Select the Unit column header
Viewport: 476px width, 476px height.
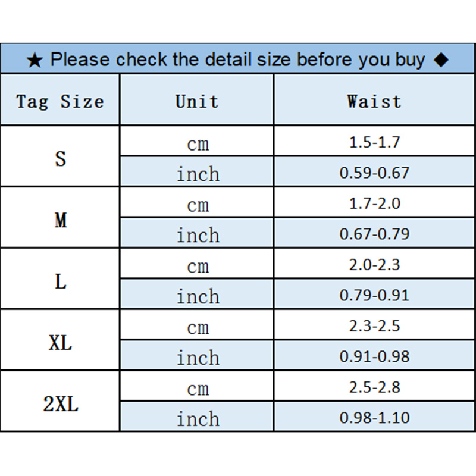click(x=197, y=101)
